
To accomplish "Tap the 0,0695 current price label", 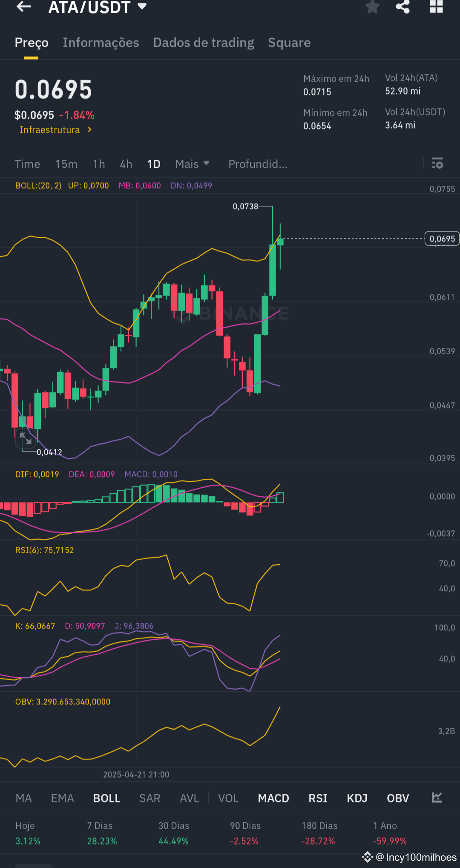I will (x=442, y=239).
